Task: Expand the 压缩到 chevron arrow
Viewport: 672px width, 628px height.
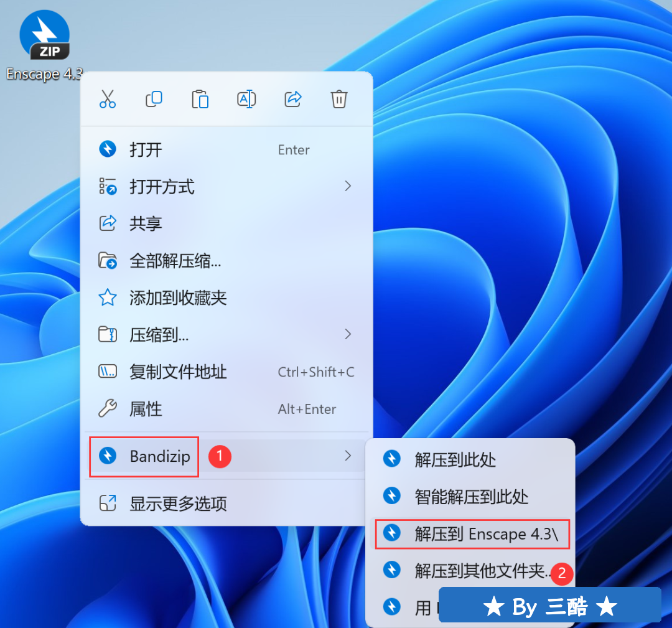Action: 348,334
